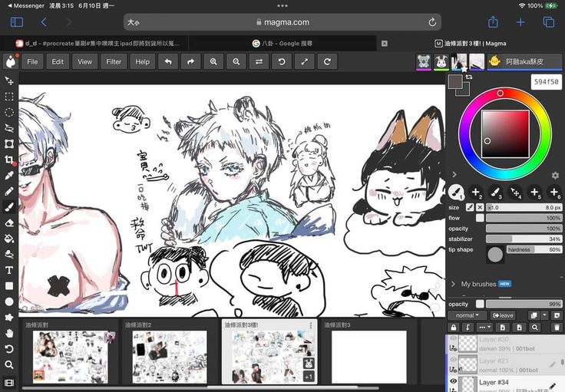565x392 pixels.
Task: Open the duplicate layer arrow dropdown
Action: (x=545, y=315)
